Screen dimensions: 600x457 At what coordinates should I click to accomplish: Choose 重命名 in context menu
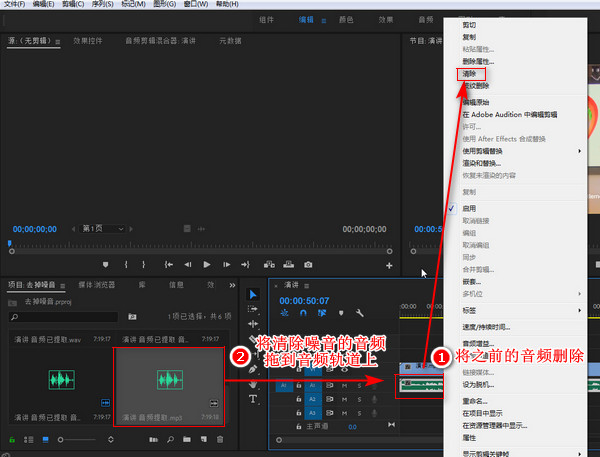[x=475, y=401]
